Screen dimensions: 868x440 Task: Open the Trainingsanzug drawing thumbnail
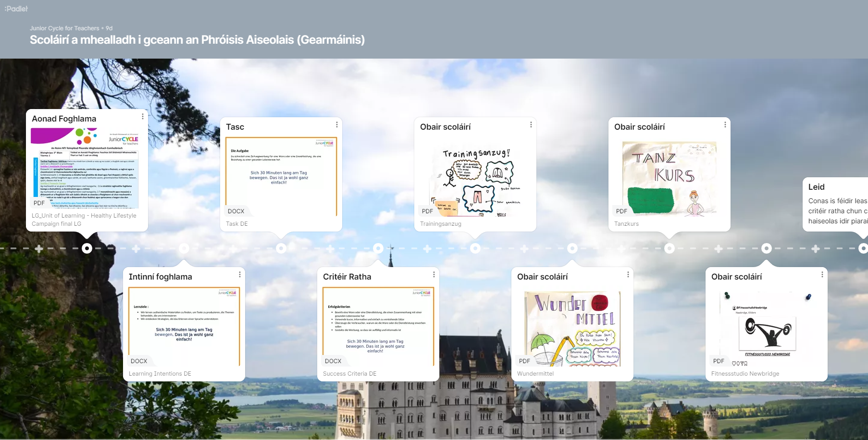click(475, 176)
